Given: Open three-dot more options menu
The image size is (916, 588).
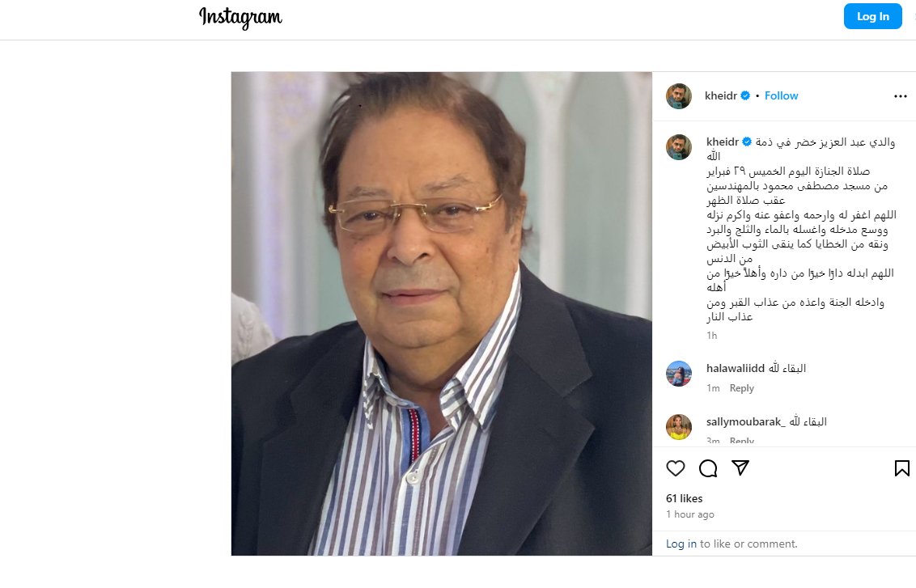Looking at the screenshot, I should (x=901, y=96).
